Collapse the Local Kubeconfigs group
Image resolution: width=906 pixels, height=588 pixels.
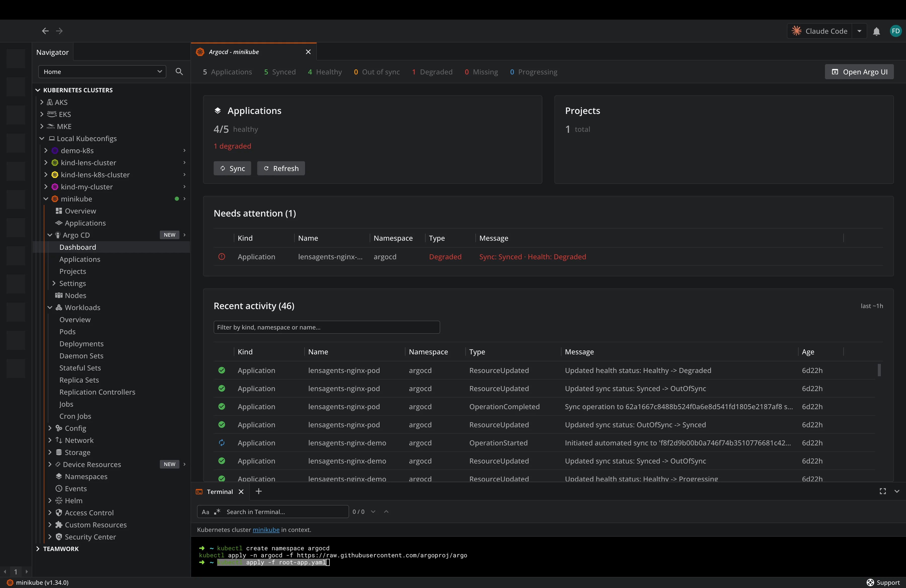tap(42, 138)
